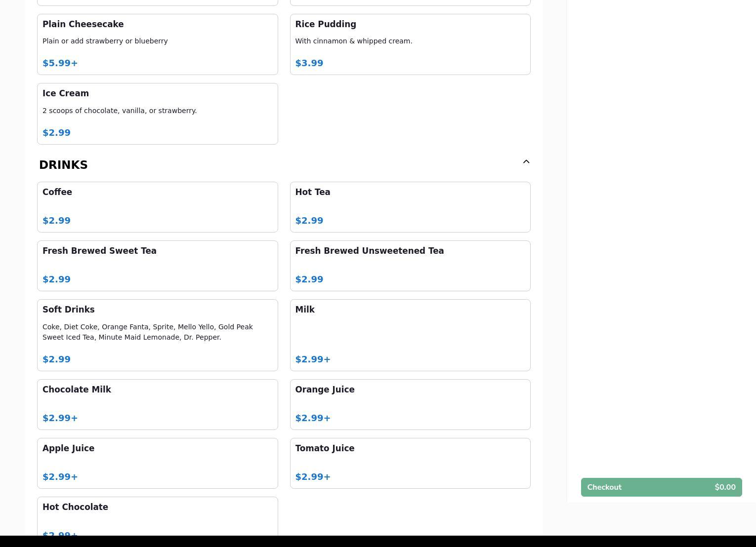
Task: Open Fresh Brewed Sweet Tea item
Action: tap(157, 266)
